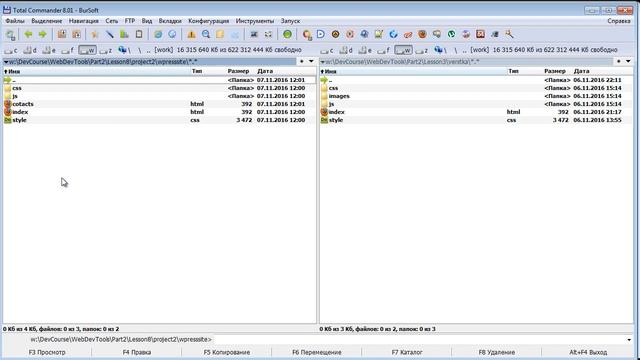
Task: Click F6 Перемещение button
Action: (317, 352)
